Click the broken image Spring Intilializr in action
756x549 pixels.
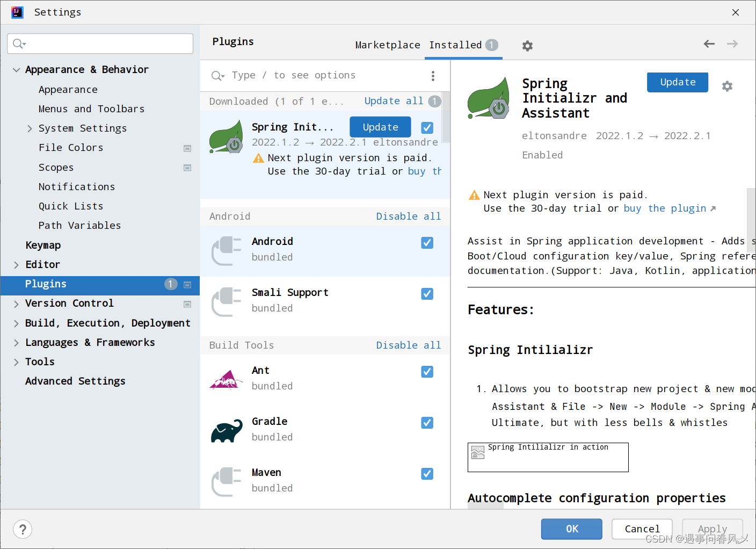pyautogui.click(x=548, y=457)
